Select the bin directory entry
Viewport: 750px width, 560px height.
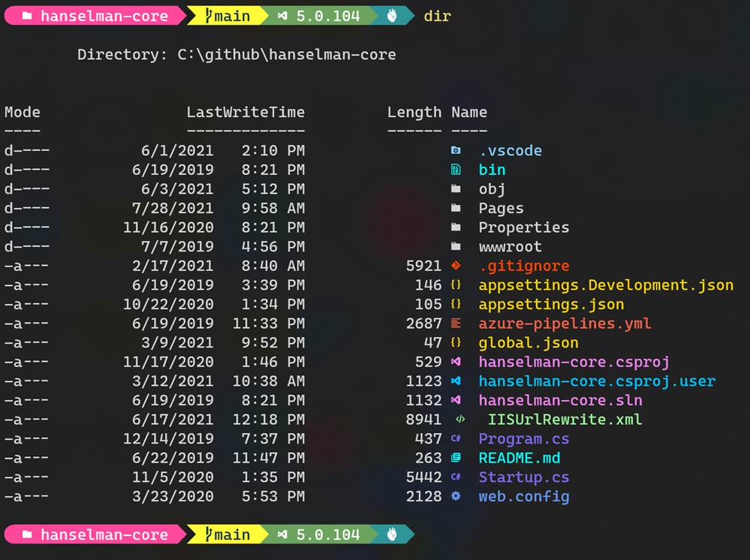pyautogui.click(x=492, y=170)
